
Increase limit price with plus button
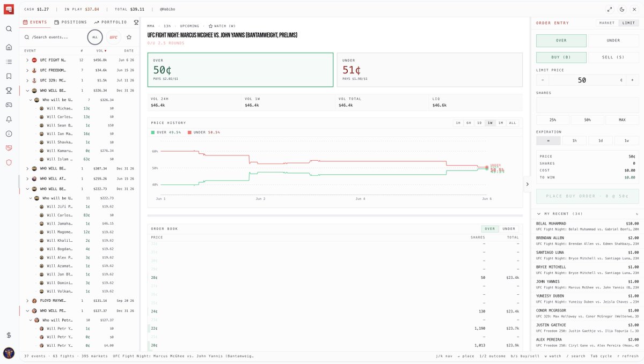(x=632, y=80)
